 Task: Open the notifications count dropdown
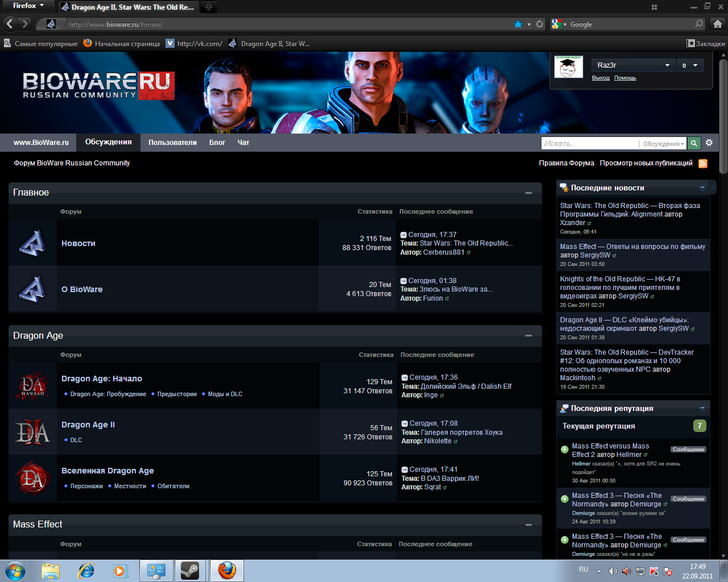[x=689, y=65]
